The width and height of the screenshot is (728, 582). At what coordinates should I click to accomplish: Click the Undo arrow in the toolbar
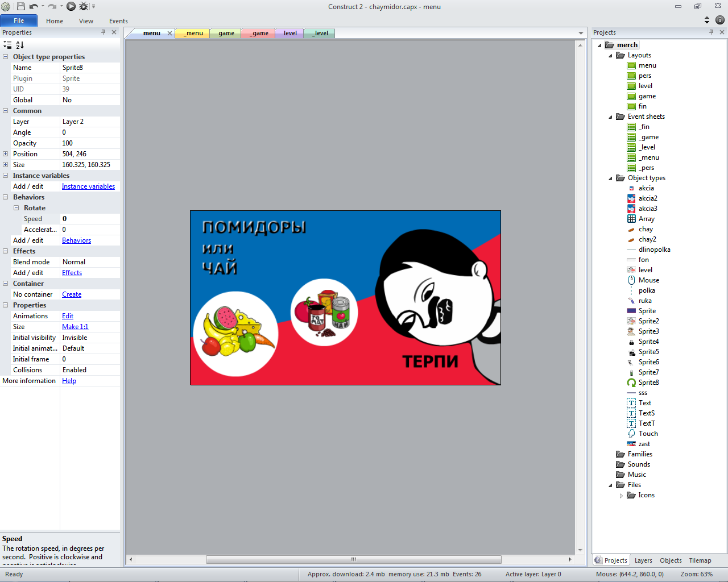click(34, 6)
